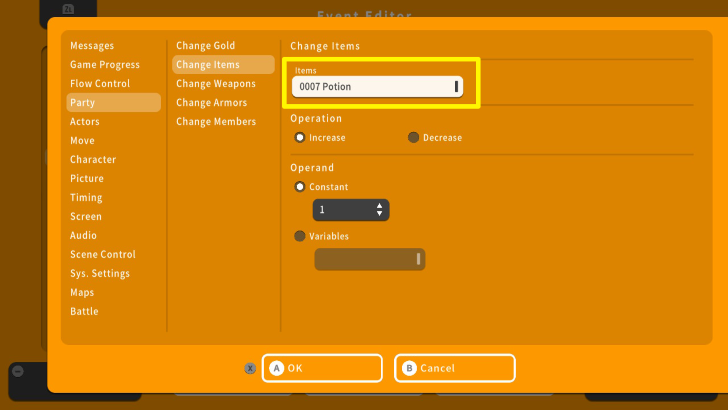This screenshot has height=410, width=728.
Task: Click the X button icon beside OK
Action: pos(250,368)
